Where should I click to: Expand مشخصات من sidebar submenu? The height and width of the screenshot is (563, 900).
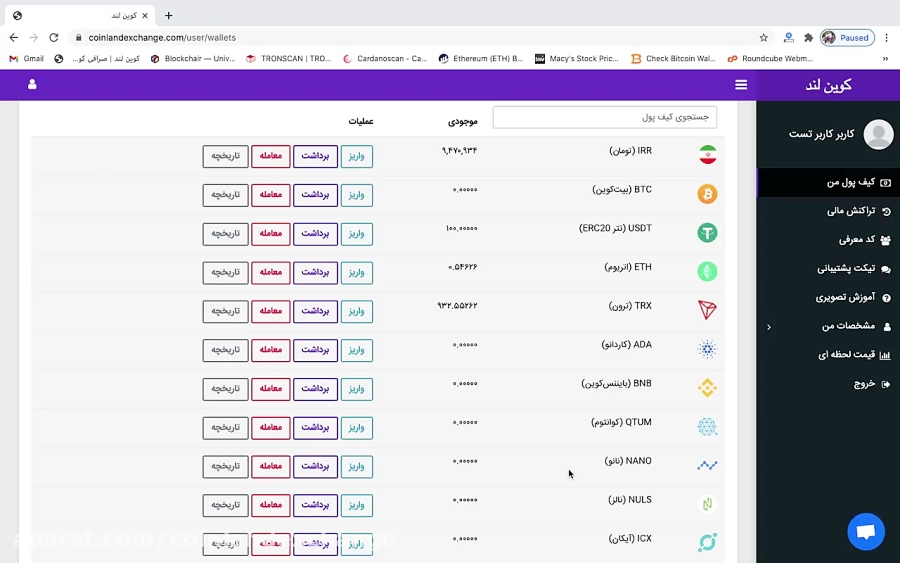[828, 326]
